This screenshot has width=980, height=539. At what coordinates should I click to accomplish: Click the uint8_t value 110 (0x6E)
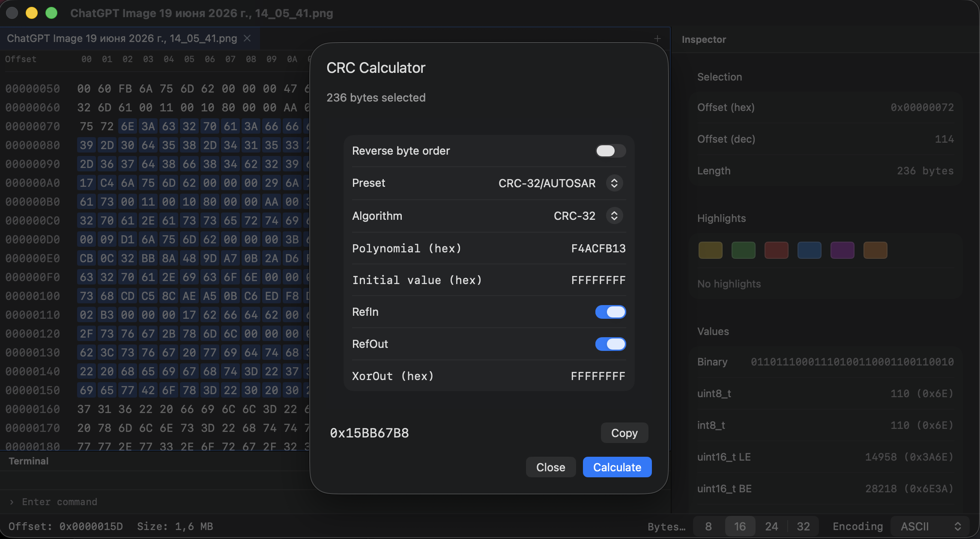coord(922,394)
